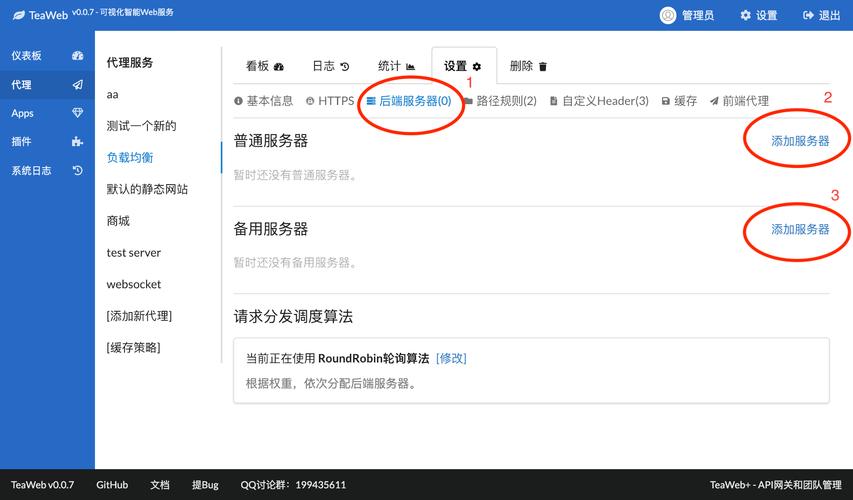Switch to the 日志 tab
Viewport: 853px width, 500px height.
point(331,66)
